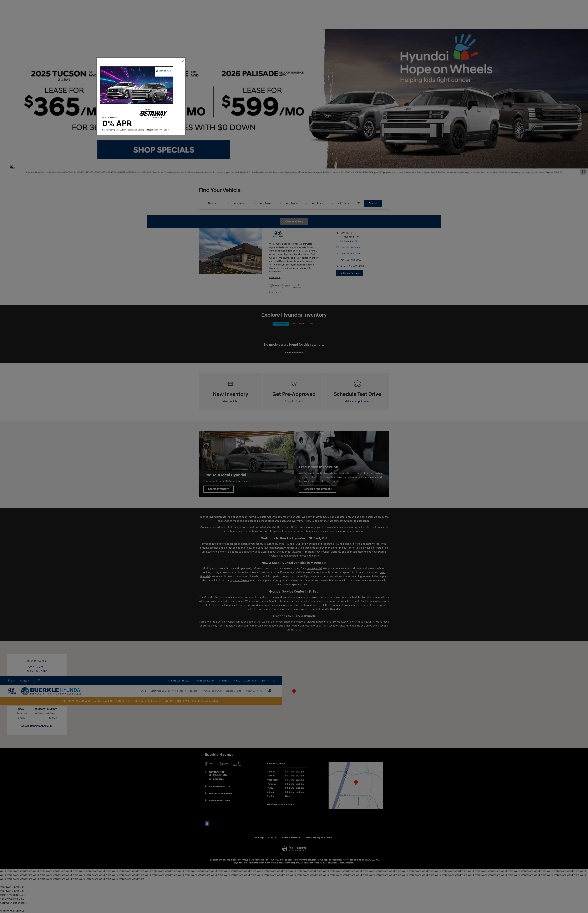Open All Filters sliders icon
Viewport: 588px width, 913px height.
(359, 203)
